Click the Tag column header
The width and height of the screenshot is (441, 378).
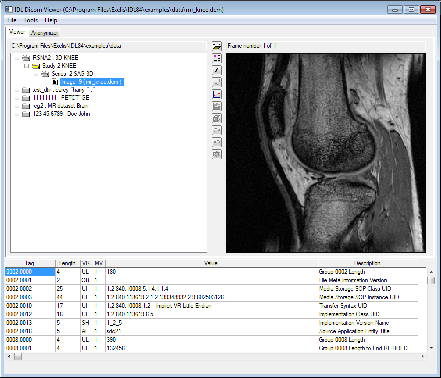coord(30,263)
